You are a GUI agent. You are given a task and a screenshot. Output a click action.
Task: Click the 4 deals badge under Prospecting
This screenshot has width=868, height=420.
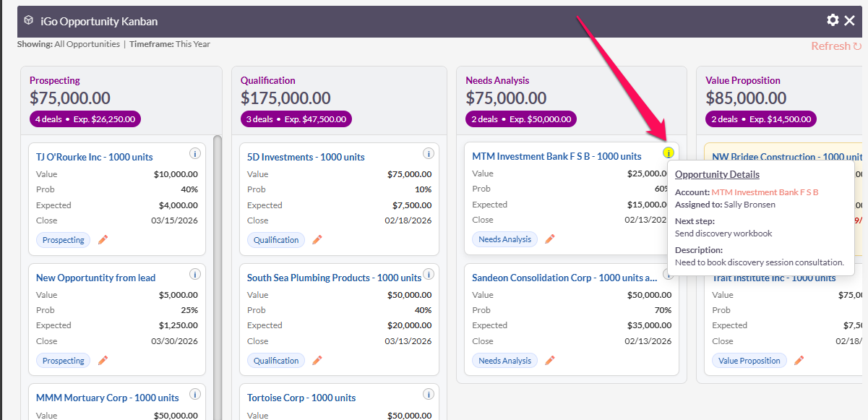click(x=85, y=119)
